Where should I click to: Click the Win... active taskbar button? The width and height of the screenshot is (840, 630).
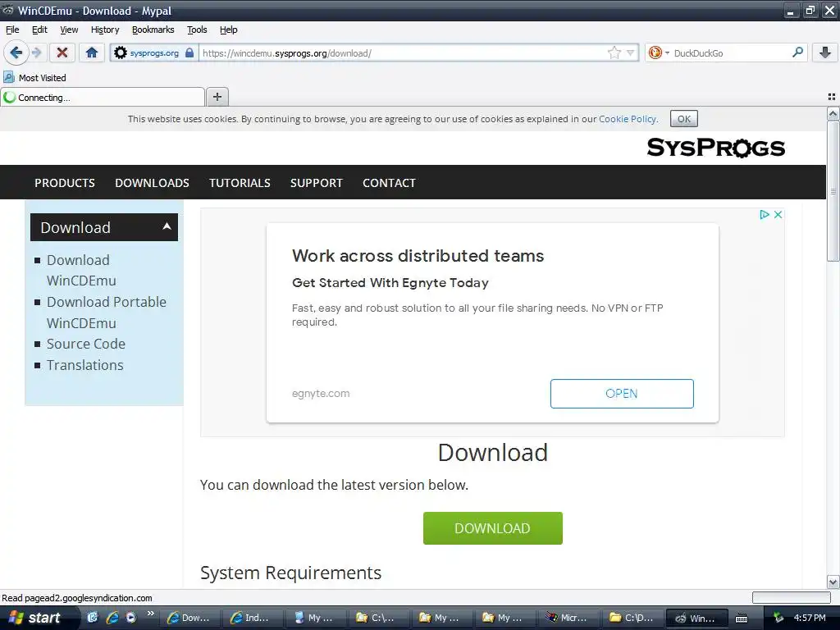(696, 618)
